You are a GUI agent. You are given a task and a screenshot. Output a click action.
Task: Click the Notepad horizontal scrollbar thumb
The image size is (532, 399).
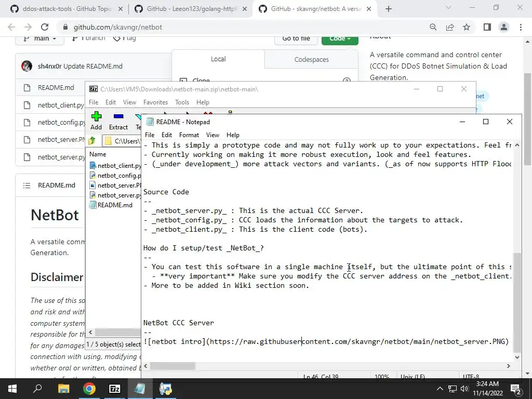[172, 366]
